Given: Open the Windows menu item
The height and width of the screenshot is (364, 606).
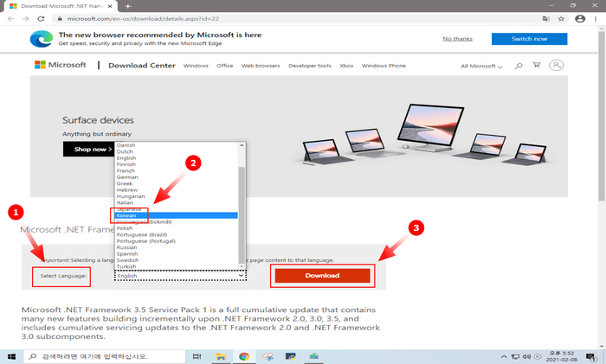Looking at the screenshot, I should tap(196, 66).
